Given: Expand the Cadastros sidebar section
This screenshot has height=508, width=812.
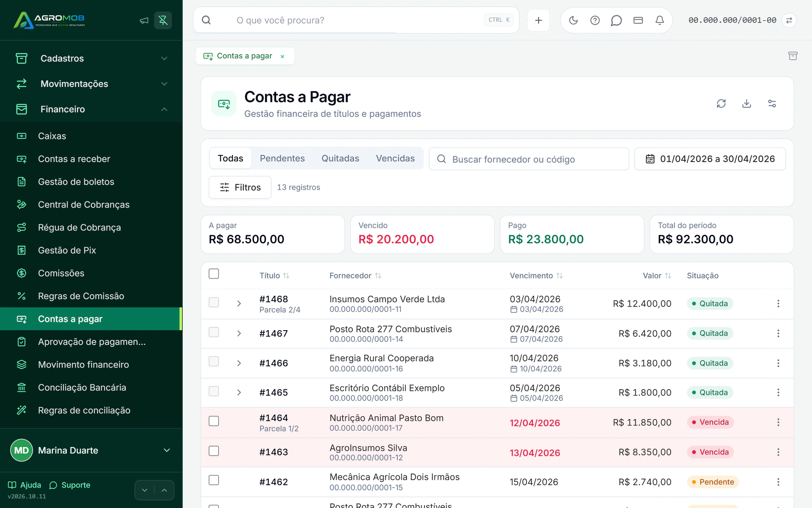Looking at the screenshot, I should [x=91, y=58].
